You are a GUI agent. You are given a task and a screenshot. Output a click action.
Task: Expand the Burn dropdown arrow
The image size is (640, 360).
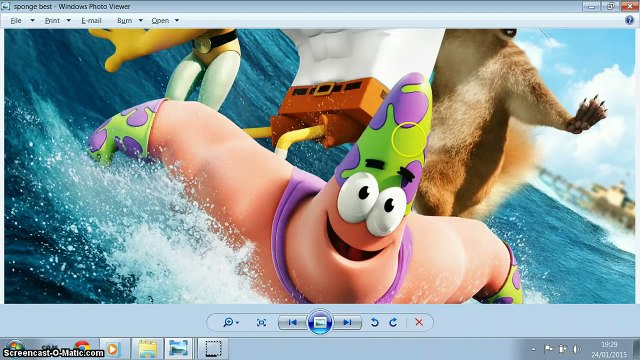140,20
